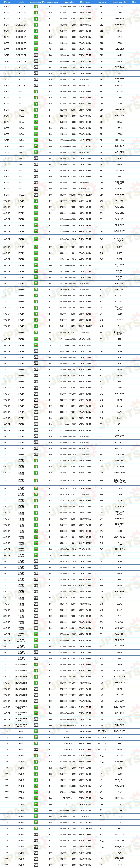This screenshot has width=140, height=868.
Task: Click the Rodzaj paliwa column header
Action: pyautogui.click(x=35, y=2)
